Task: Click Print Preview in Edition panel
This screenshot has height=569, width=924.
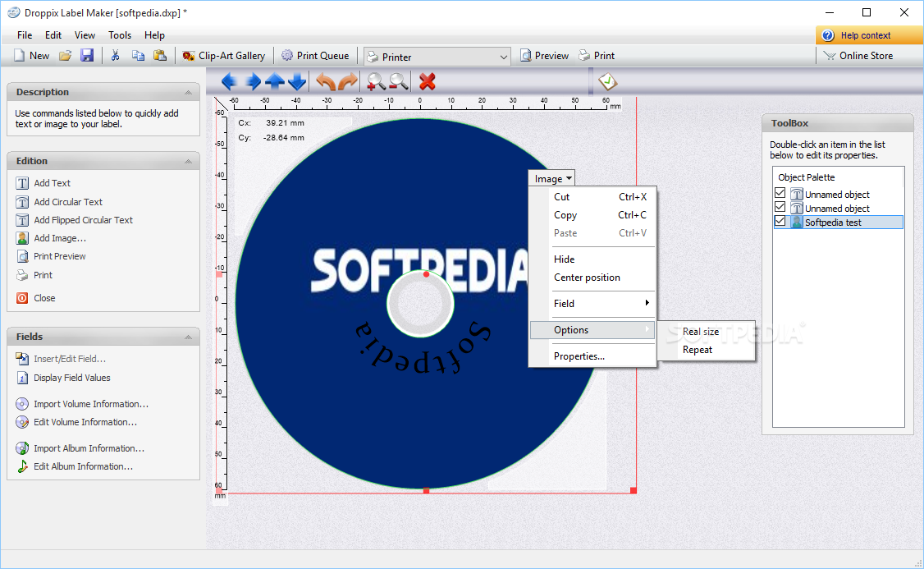Action: coord(51,256)
